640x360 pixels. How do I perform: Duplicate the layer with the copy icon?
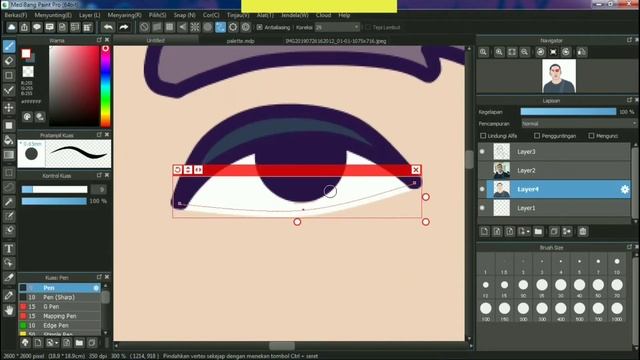click(554, 231)
